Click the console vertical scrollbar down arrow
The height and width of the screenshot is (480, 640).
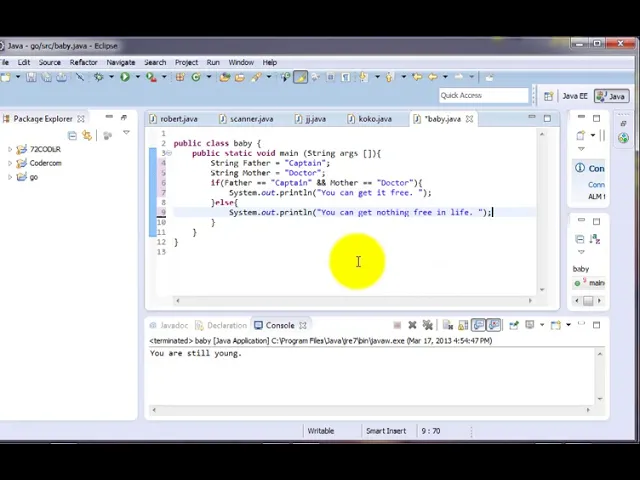[600, 399]
